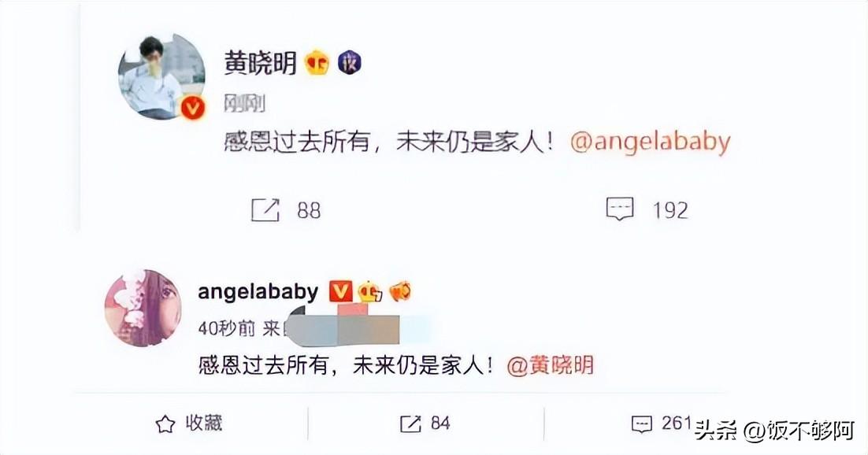Click the orange V verified badge after angelababy
This screenshot has height=455, width=868.
coord(340,291)
